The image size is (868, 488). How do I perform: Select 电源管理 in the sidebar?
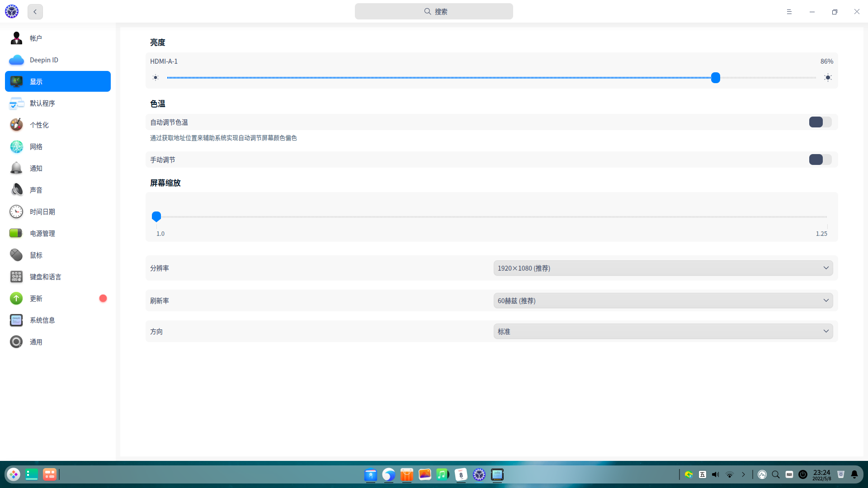coord(42,233)
